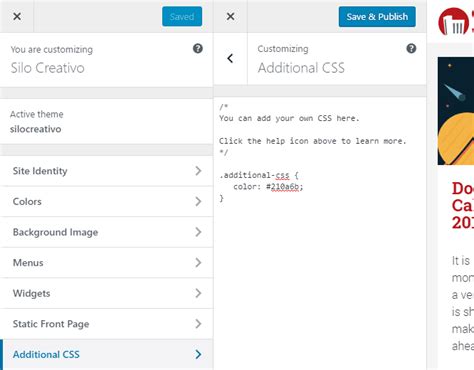The height and width of the screenshot is (370, 474).
Task: Open the Static Front Page section
Action: pos(107,324)
